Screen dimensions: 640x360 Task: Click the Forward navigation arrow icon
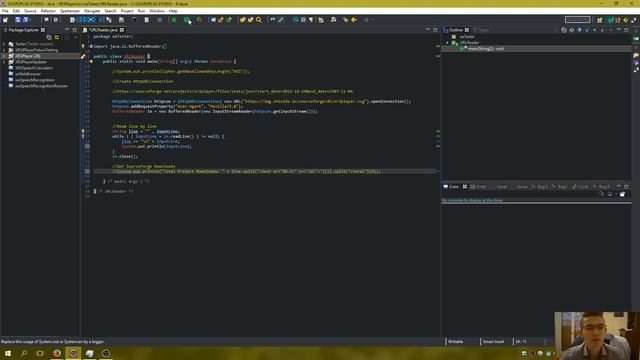click(x=366, y=20)
